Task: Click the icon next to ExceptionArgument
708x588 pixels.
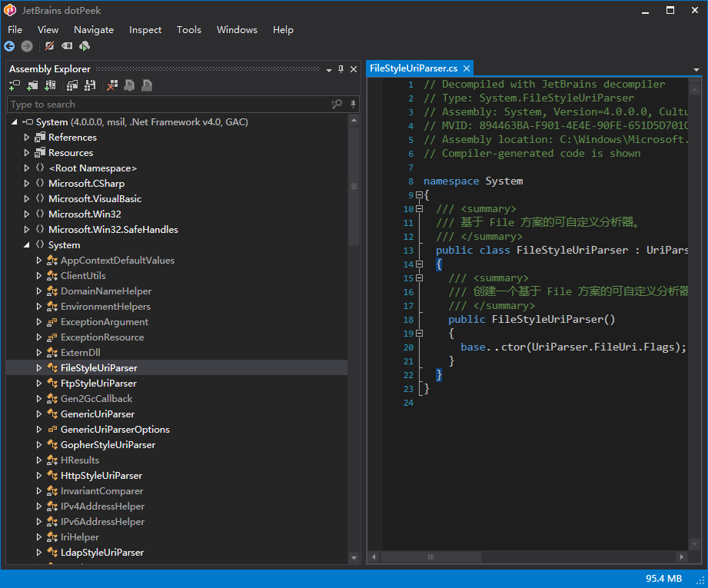Action: (52, 321)
